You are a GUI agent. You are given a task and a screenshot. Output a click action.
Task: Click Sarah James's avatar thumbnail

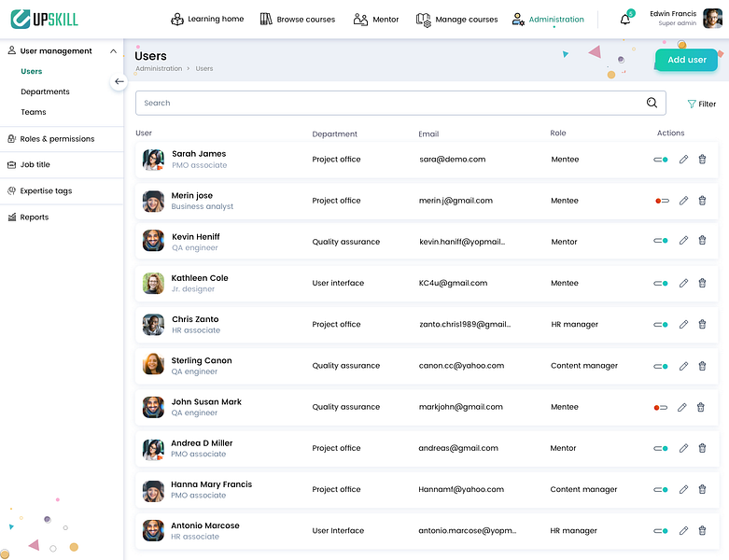pyautogui.click(x=153, y=160)
